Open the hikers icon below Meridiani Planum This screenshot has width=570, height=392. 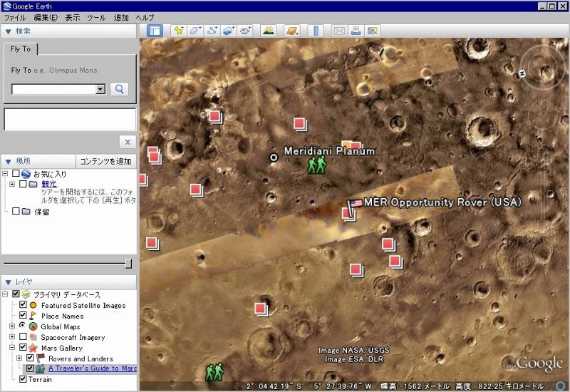(x=316, y=165)
